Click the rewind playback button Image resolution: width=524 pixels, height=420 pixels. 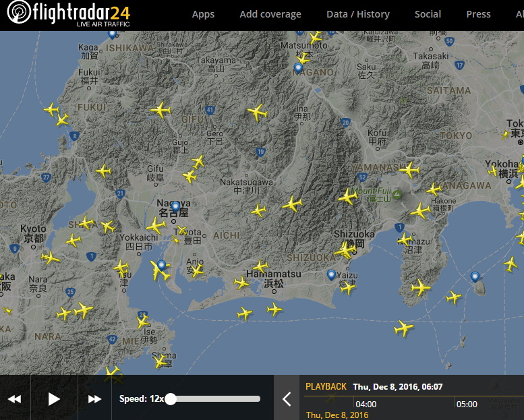pos(14,399)
